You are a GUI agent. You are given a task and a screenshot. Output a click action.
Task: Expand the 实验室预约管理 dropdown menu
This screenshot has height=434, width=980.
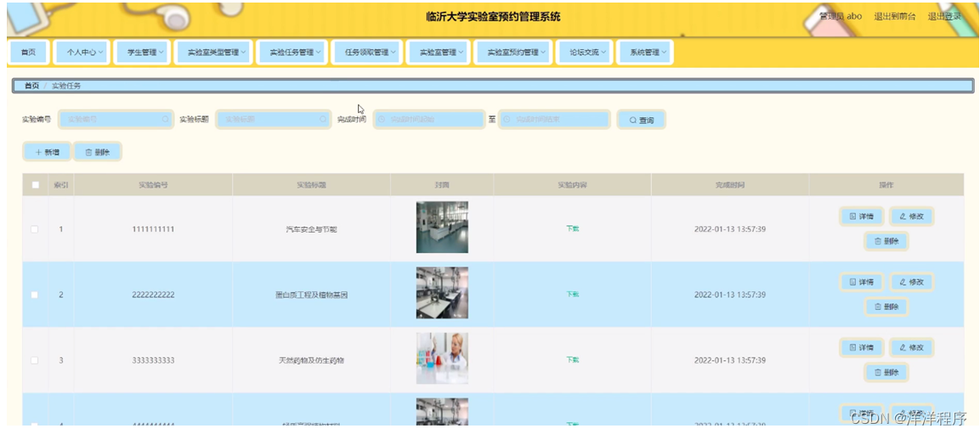(513, 53)
